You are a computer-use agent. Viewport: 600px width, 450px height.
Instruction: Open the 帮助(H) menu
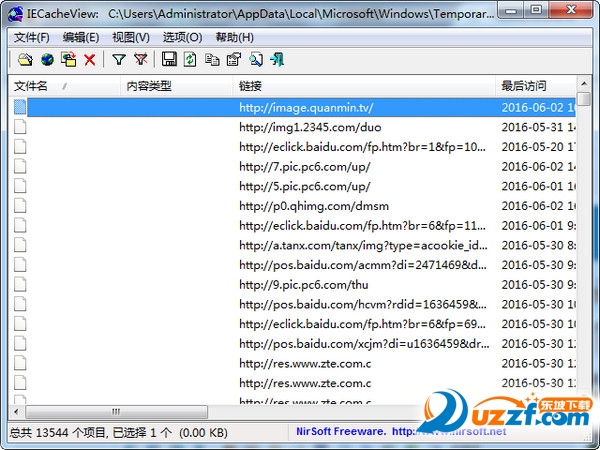pos(235,38)
